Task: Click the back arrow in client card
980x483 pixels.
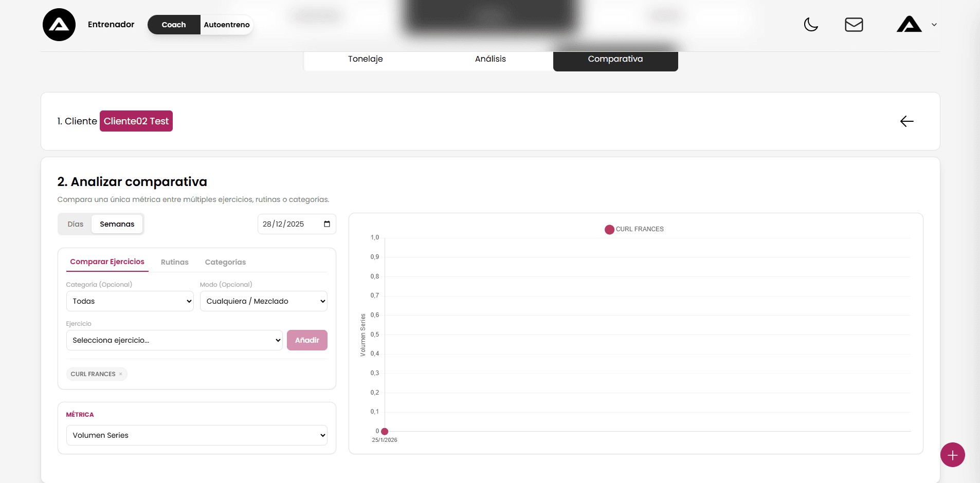Action: [x=906, y=121]
